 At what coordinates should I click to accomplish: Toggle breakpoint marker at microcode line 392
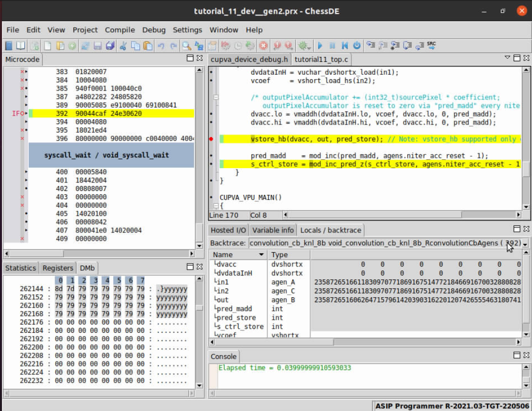(26, 114)
